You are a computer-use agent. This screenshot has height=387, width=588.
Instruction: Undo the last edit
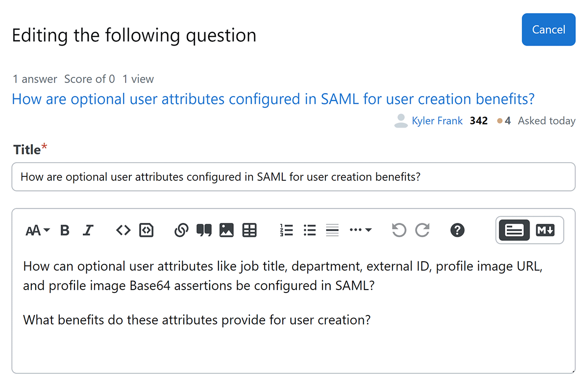tap(399, 230)
